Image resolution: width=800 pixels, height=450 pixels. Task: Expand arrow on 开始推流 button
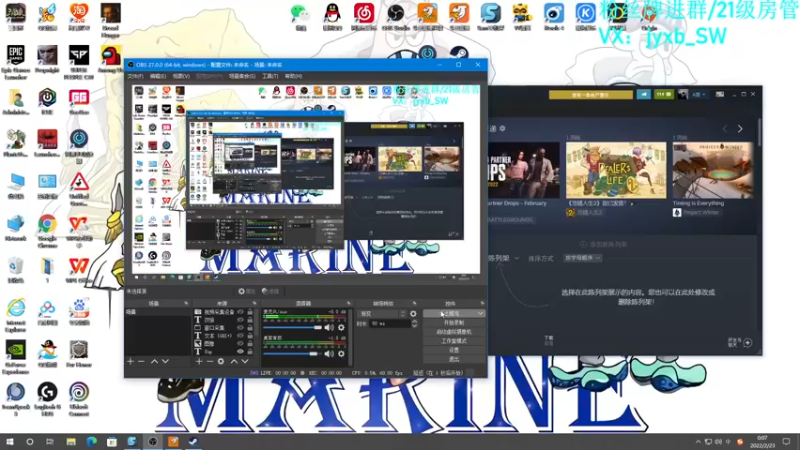click(x=480, y=314)
